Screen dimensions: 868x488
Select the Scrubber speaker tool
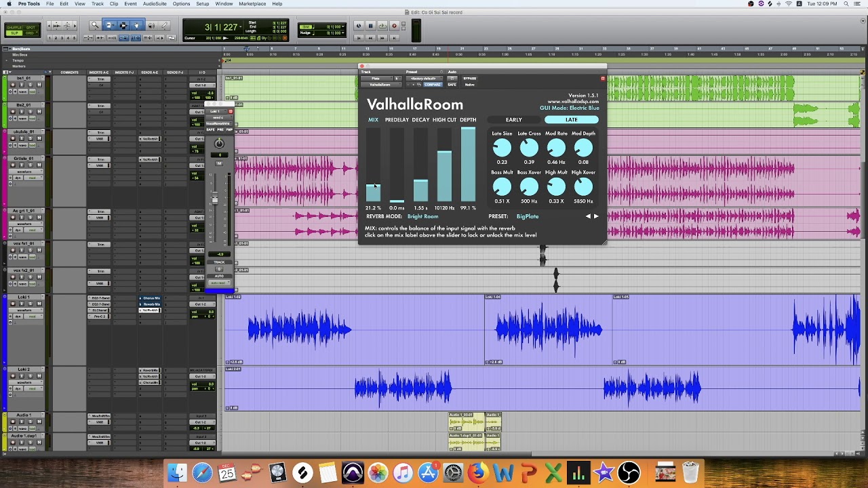click(151, 26)
